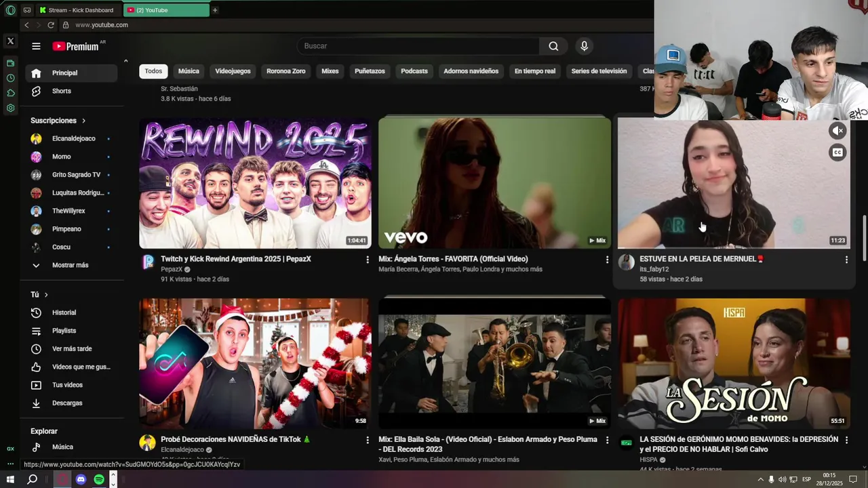Open History clock icon in Opera sidebar
The width and height of the screenshot is (868, 488).
[10, 78]
